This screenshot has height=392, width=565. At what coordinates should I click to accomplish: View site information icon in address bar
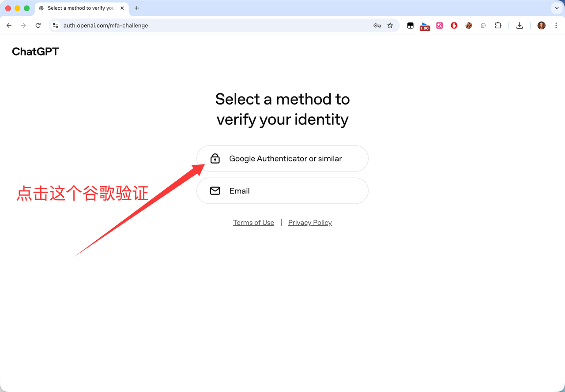[56, 26]
